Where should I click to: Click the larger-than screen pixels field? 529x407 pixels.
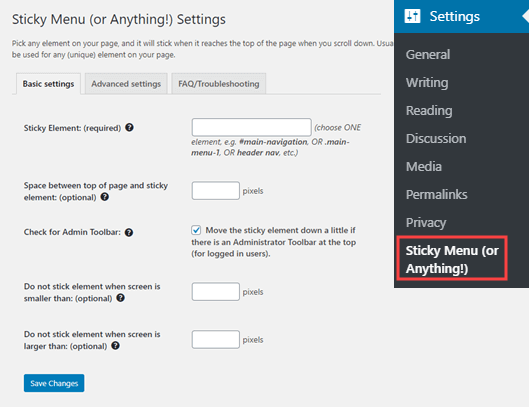click(x=216, y=340)
